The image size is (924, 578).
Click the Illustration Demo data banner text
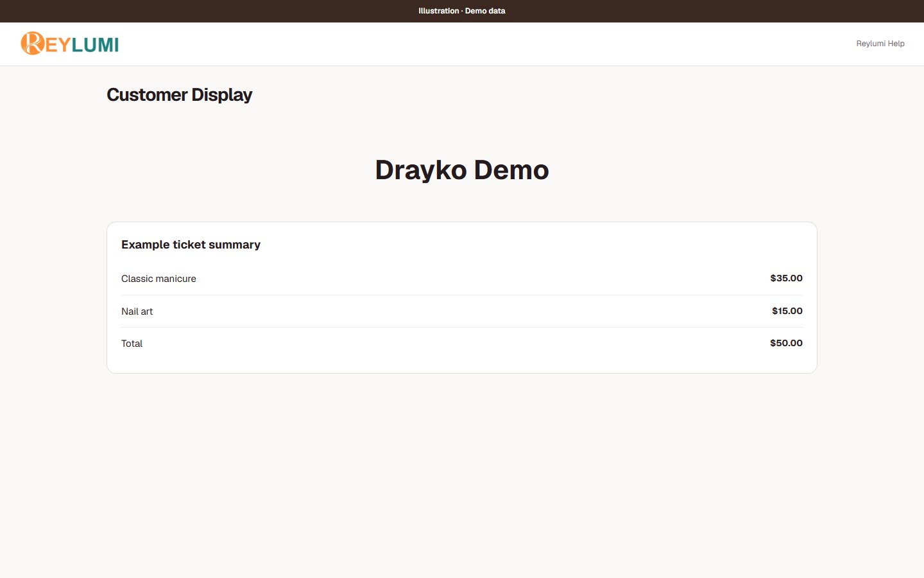[462, 11]
